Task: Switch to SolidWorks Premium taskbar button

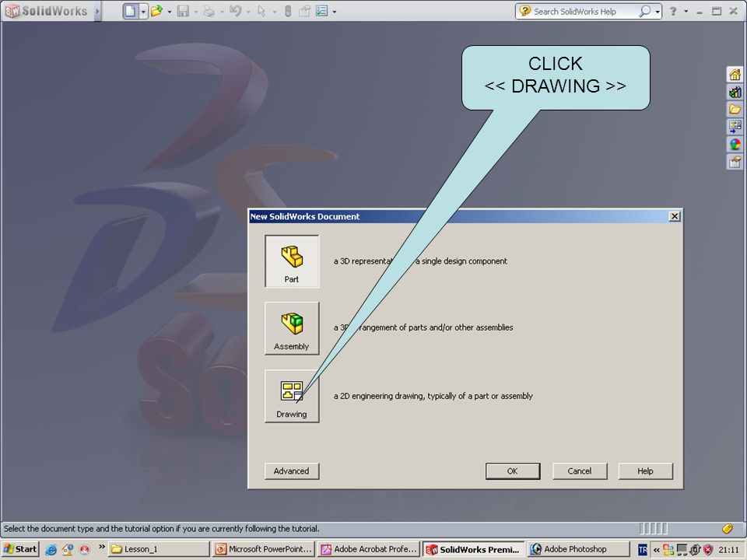Action: pos(474,549)
